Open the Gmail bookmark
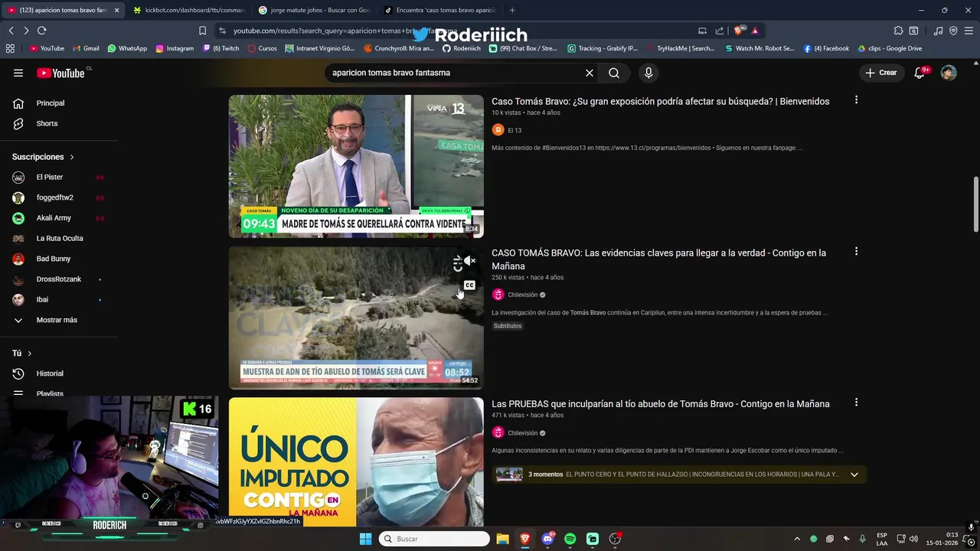The width and height of the screenshot is (980, 551). 86,48
